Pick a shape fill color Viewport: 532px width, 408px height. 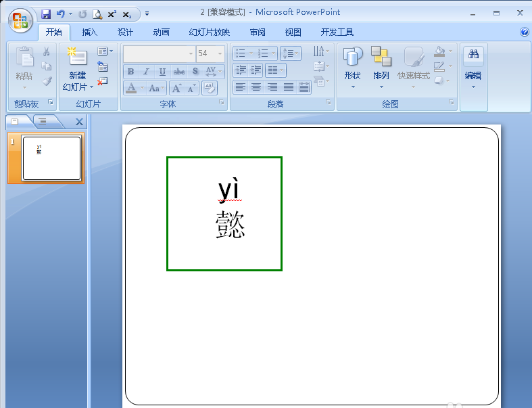tap(439, 51)
